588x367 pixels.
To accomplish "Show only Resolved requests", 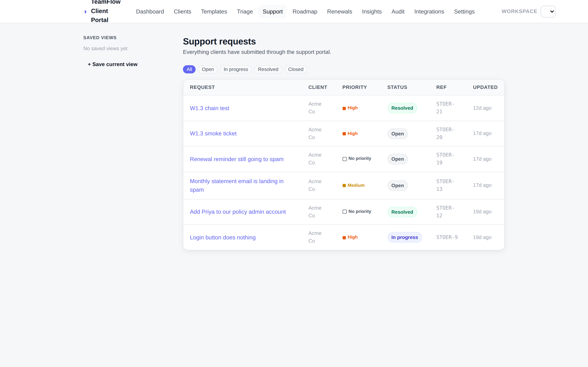I will click(268, 69).
